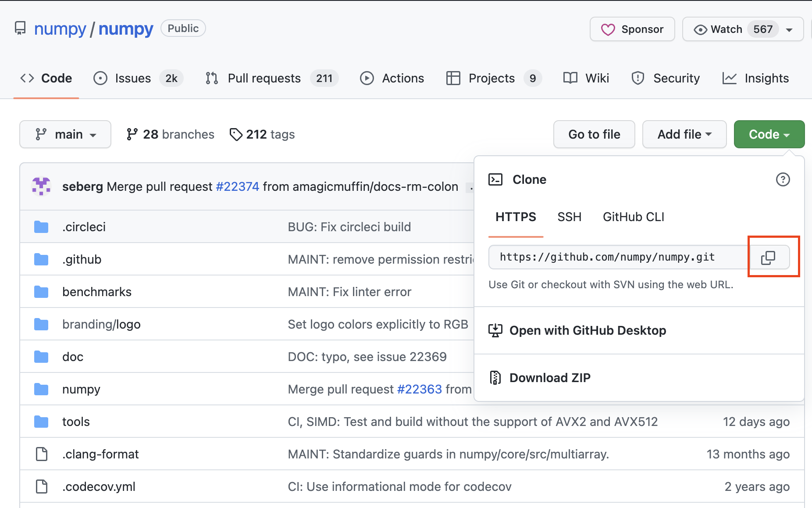Viewport: 812px width, 508px height.
Task: Open the Issues tab
Action: click(138, 78)
